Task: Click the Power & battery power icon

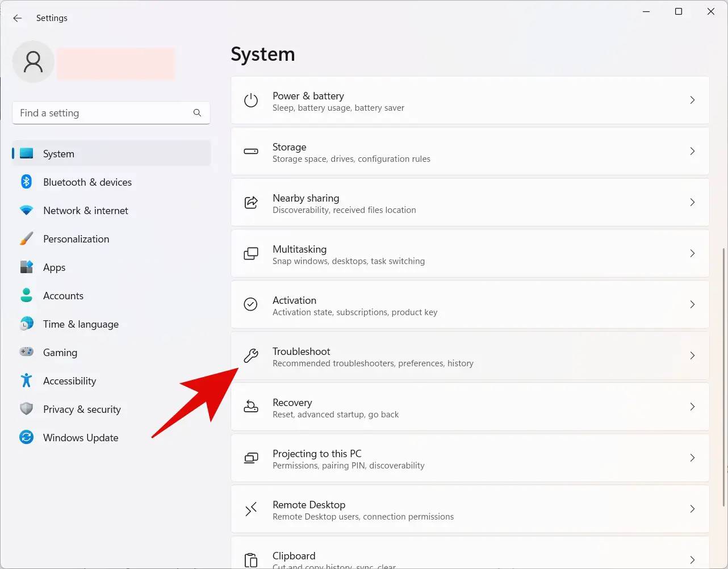Action: [x=251, y=101]
